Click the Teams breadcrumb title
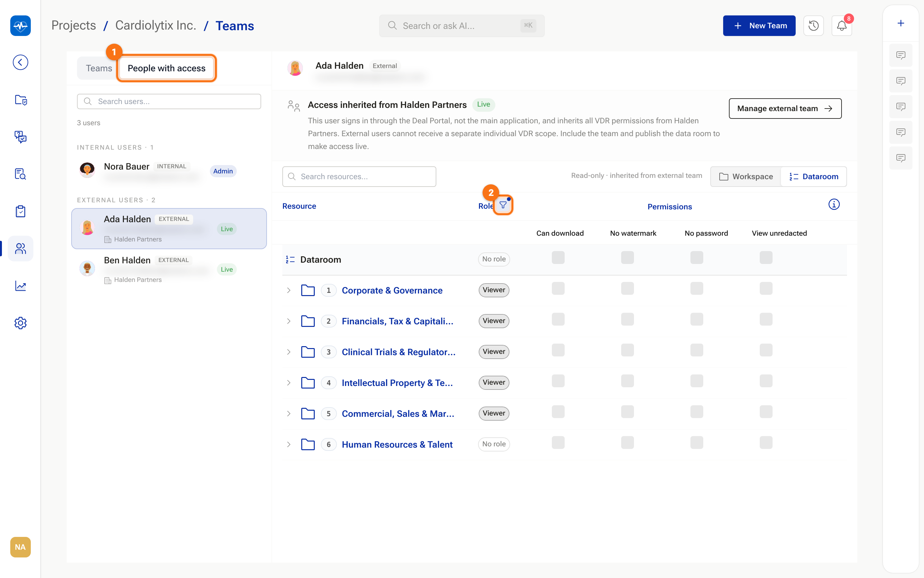This screenshot has height=578, width=924. [235, 26]
